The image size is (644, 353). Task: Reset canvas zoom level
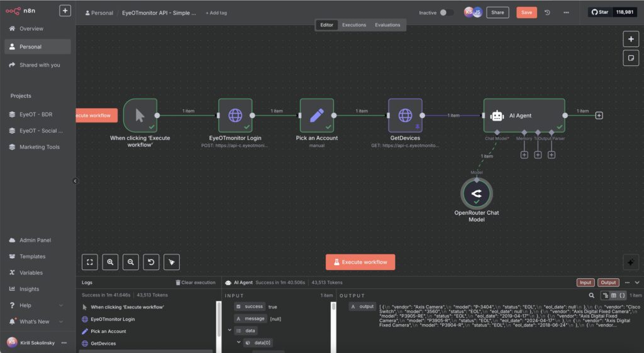click(151, 262)
